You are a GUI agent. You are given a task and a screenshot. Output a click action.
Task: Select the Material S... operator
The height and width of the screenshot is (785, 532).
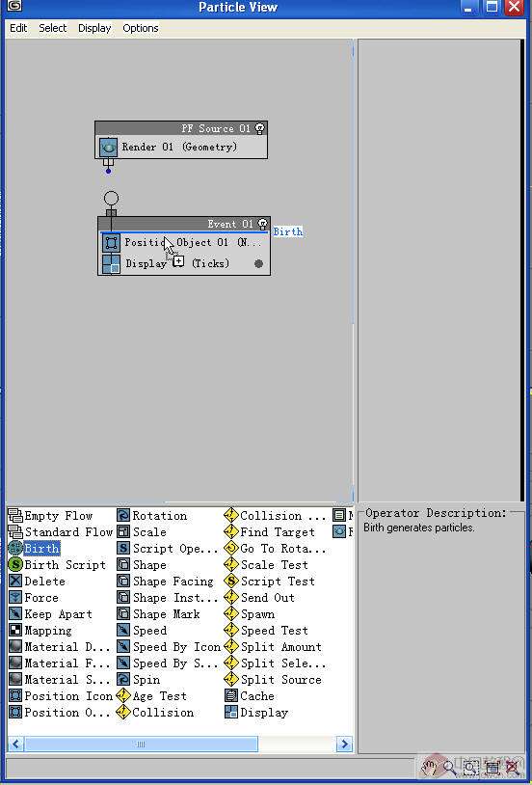tap(59, 680)
